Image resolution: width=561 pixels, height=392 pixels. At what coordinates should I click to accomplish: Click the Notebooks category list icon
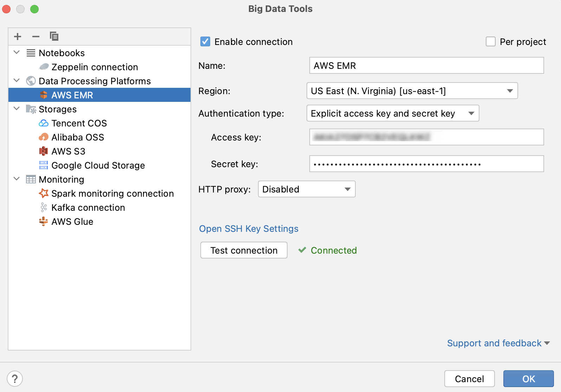pyautogui.click(x=31, y=53)
